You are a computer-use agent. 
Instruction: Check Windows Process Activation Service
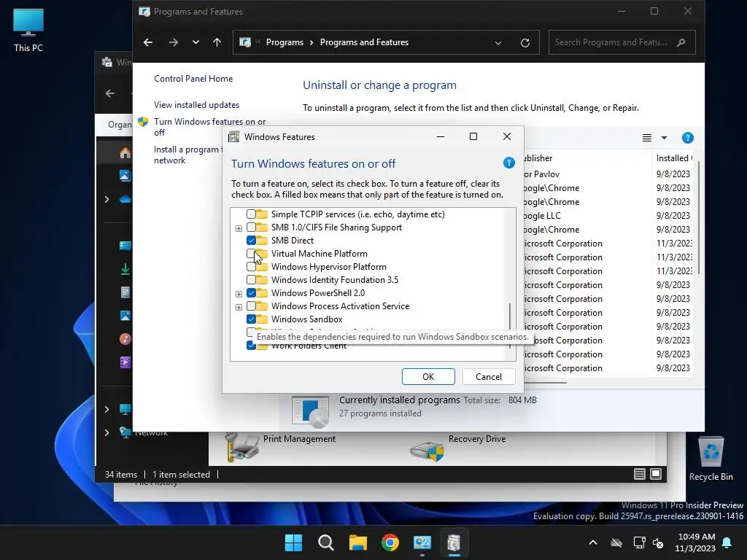pos(251,306)
